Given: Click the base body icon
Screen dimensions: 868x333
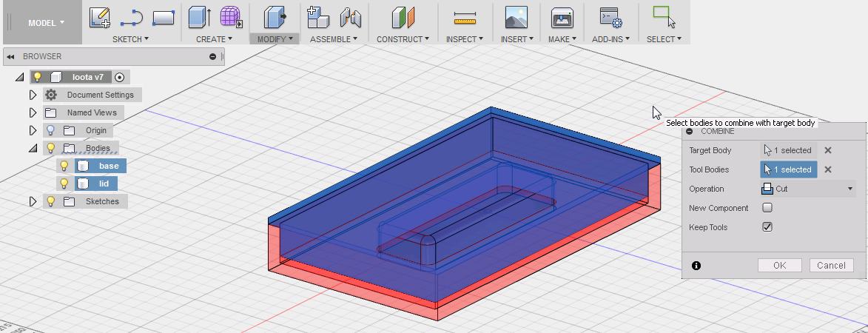Looking at the screenshot, I should coord(83,166).
